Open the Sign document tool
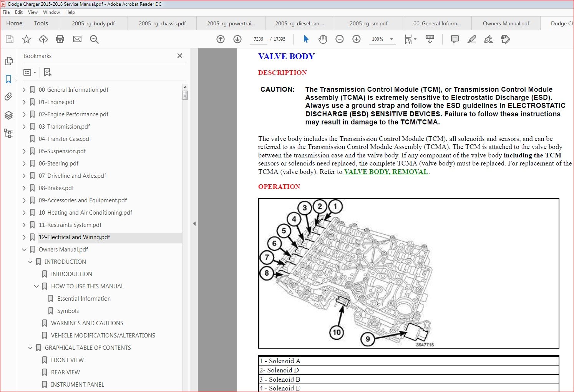The width and height of the screenshot is (574, 392). (x=489, y=39)
